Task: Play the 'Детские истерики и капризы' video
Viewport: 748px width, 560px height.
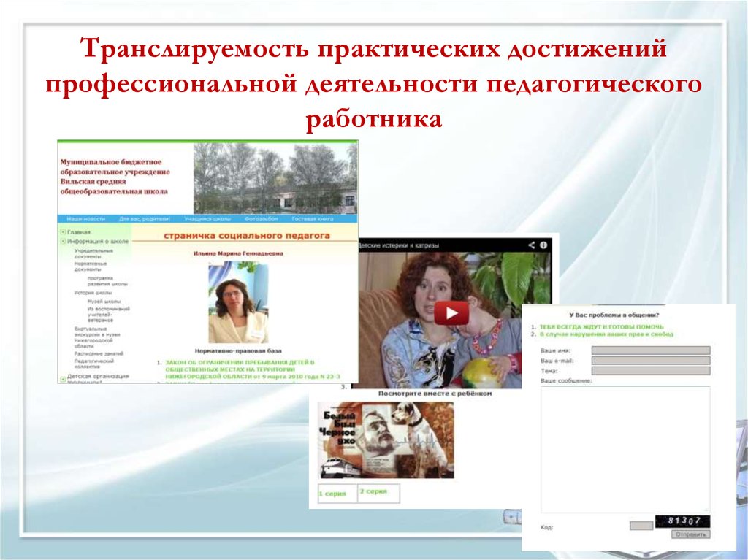Action: [x=451, y=313]
